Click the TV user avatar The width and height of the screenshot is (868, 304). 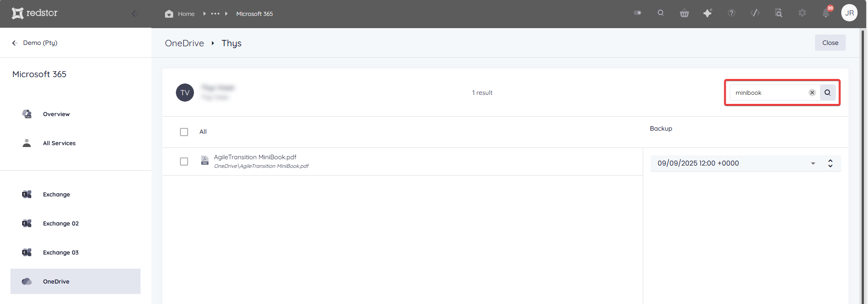[185, 93]
